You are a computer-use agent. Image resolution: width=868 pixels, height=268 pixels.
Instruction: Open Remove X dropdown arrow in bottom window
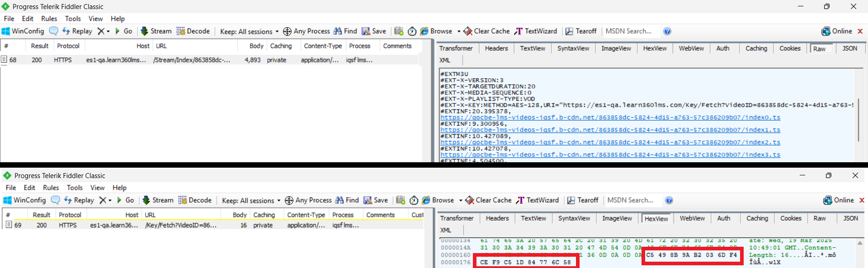[110, 201]
